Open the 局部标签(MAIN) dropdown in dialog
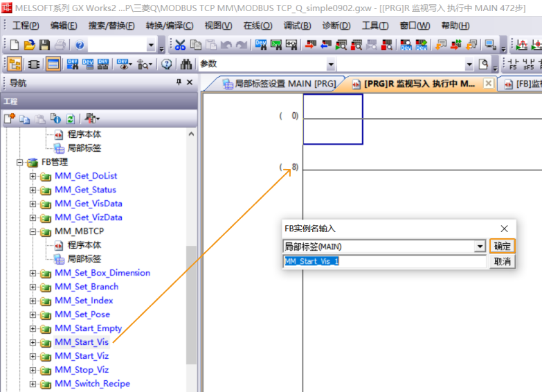 tap(480, 247)
